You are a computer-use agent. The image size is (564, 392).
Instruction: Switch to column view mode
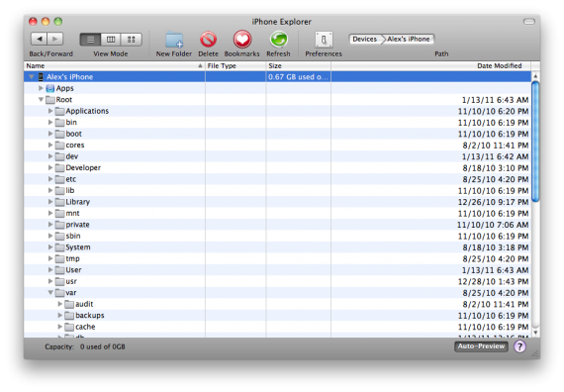[111, 40]
